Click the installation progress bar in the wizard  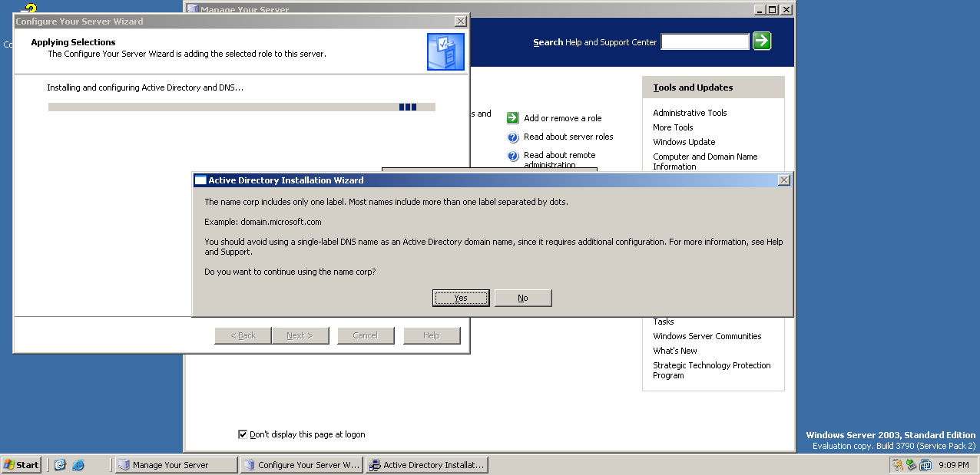[242, 107]
